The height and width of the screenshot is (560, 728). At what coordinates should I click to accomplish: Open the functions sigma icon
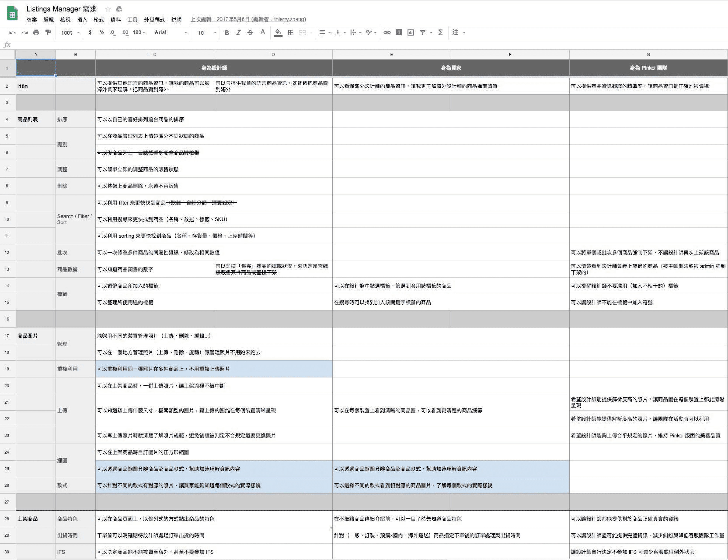tap(440, 32)
